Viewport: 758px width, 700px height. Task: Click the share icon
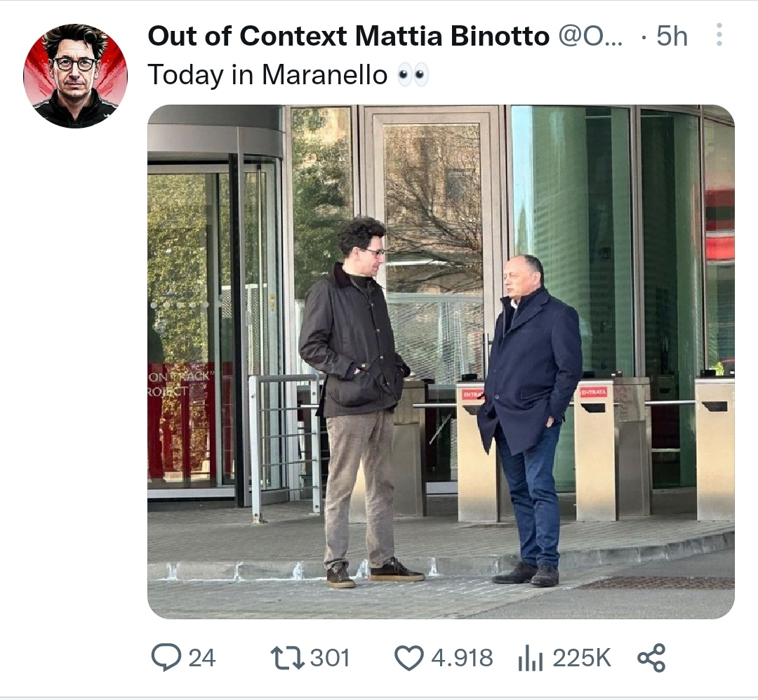tap(651, 658)
